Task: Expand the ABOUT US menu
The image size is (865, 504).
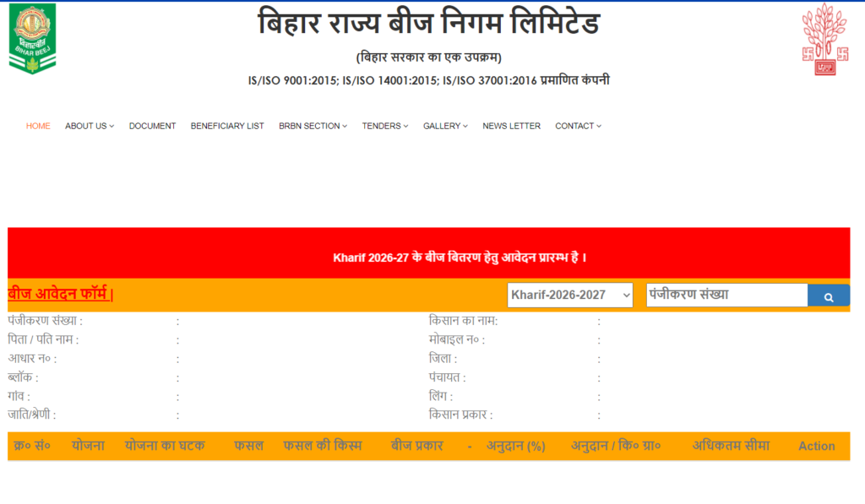Action: click(90, 127)
